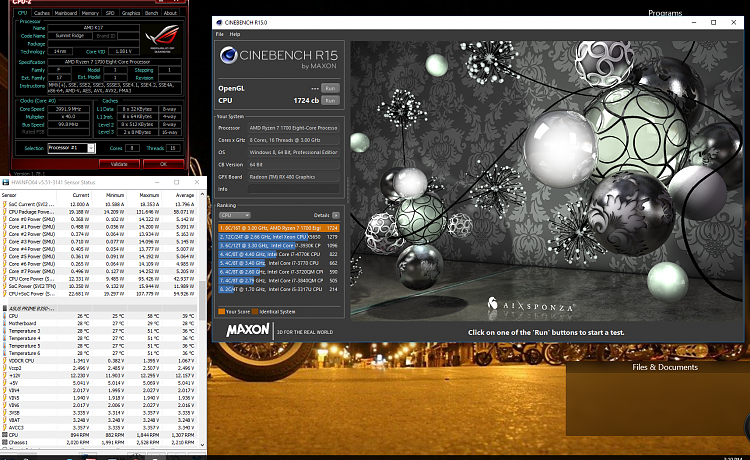Select the SoC Power (SVI2 TFN) sensor row
The width and height of the screenshot is (750, 460).
[99, 286]
